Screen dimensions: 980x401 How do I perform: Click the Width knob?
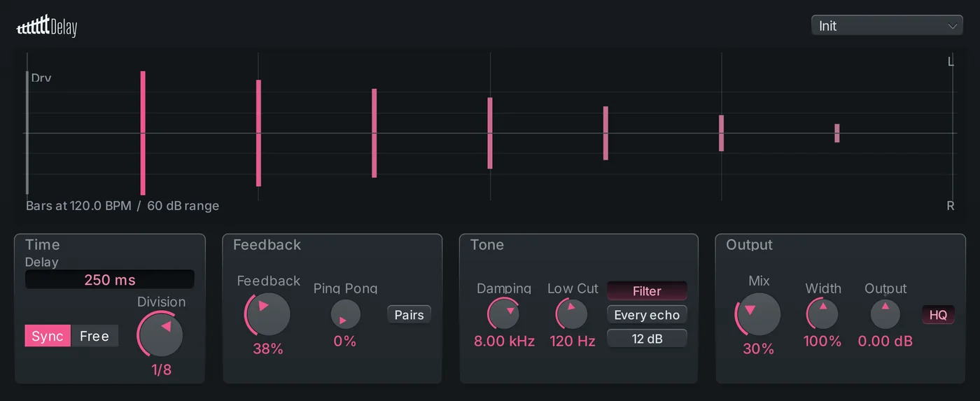[823, 314]
